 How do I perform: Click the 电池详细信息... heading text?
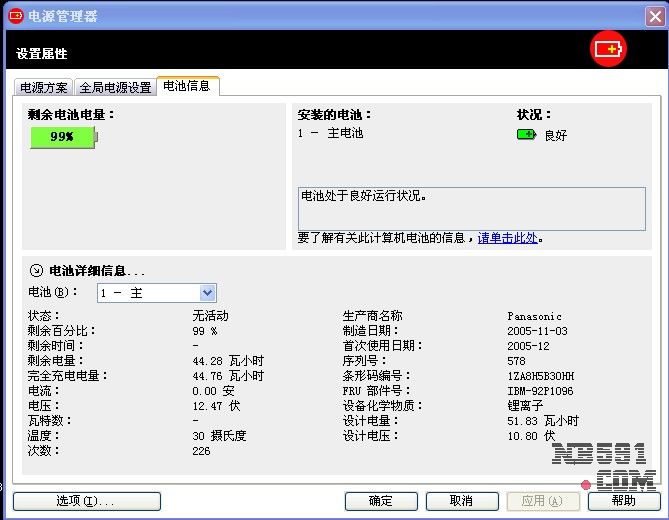coord(97,270)
